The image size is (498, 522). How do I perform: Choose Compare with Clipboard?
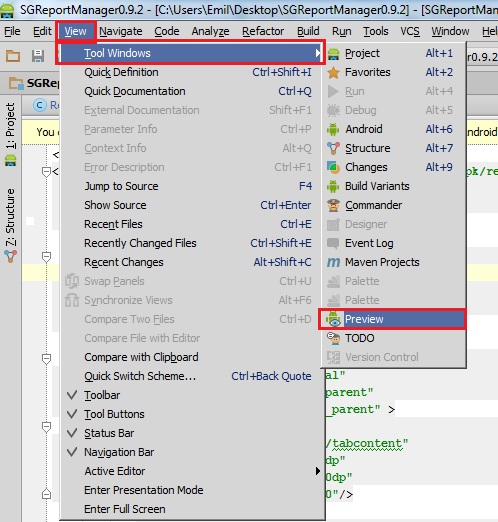click(193, 357)
